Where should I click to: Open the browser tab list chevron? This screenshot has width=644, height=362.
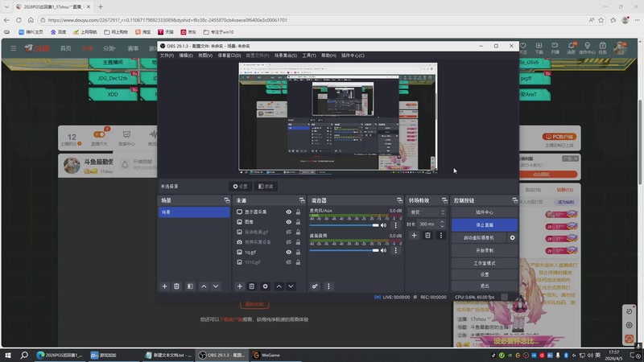coord(6,6)
